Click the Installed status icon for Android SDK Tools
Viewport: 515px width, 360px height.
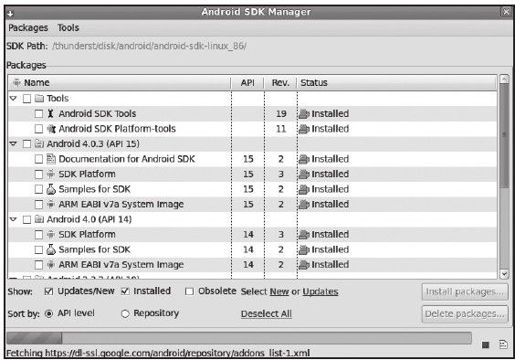click(304, 114)
